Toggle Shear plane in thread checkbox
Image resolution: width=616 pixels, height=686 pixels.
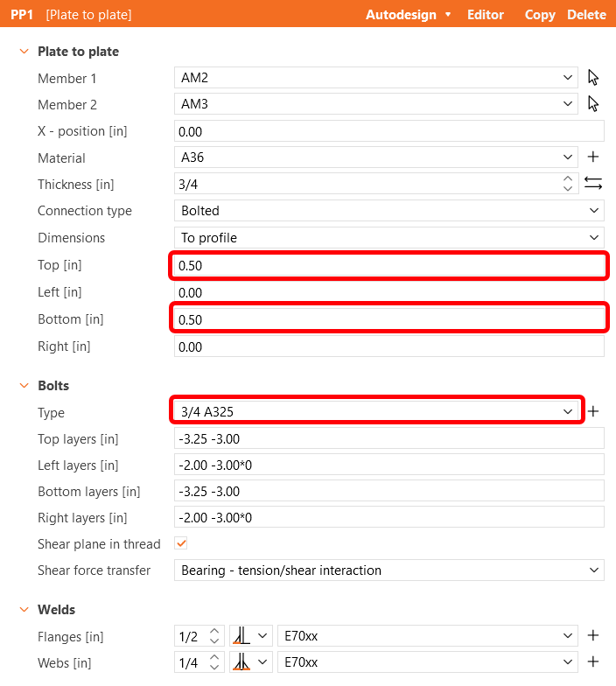182,543
